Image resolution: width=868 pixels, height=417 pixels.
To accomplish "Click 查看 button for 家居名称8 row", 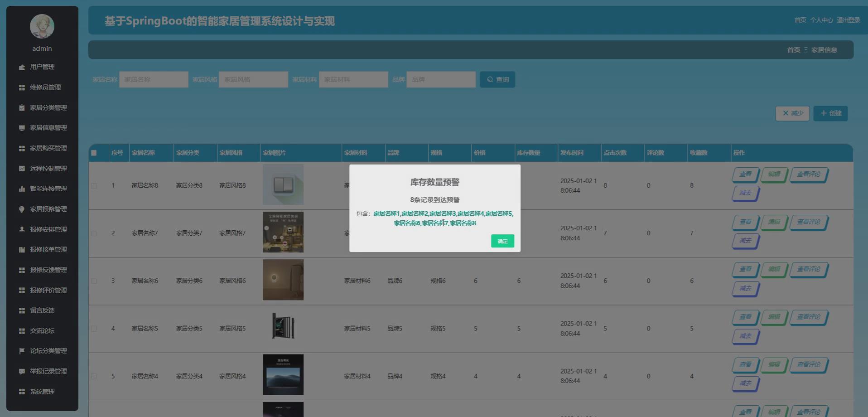I will pyautogui.click(x=746, y=175).
